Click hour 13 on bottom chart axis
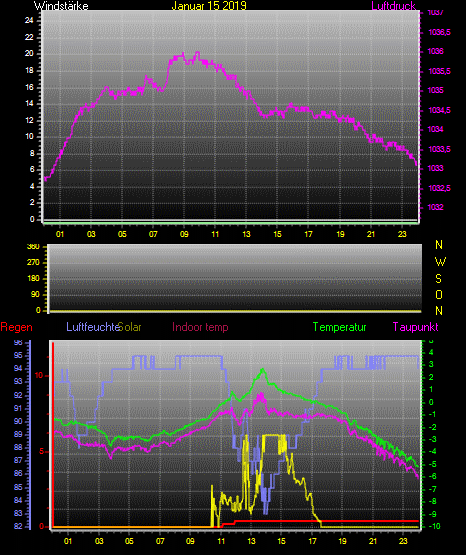This screenshot has width=466, height=555. [251, 541]
